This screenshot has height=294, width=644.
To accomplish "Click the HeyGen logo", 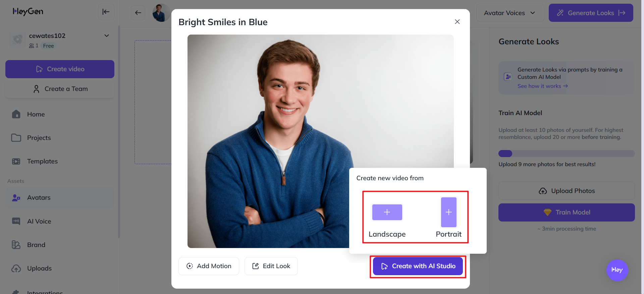I will click(x=28, y=12).
